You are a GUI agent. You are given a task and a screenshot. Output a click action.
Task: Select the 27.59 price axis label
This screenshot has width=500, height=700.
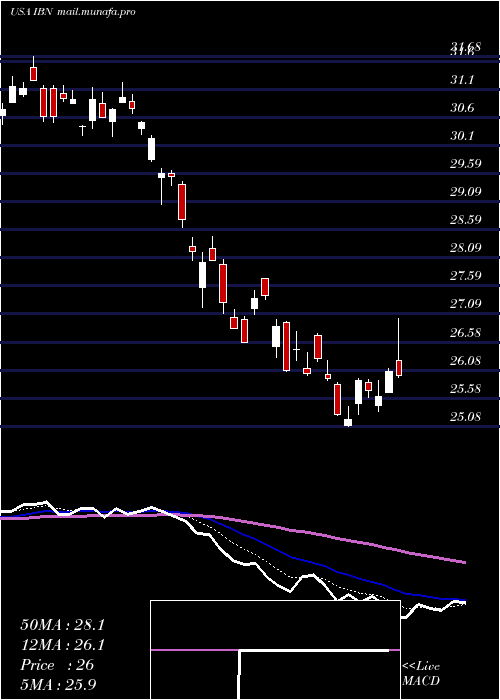(x=466, y=275)
